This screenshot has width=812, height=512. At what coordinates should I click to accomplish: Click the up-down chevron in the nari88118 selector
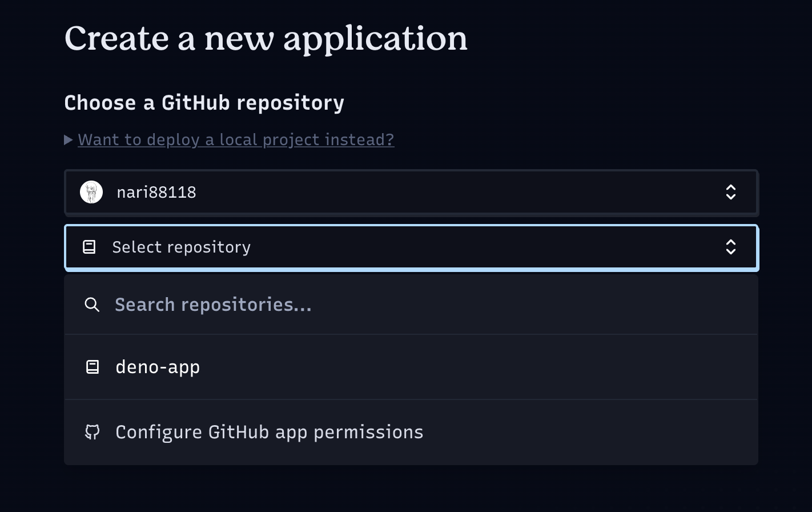click(731, 192)
